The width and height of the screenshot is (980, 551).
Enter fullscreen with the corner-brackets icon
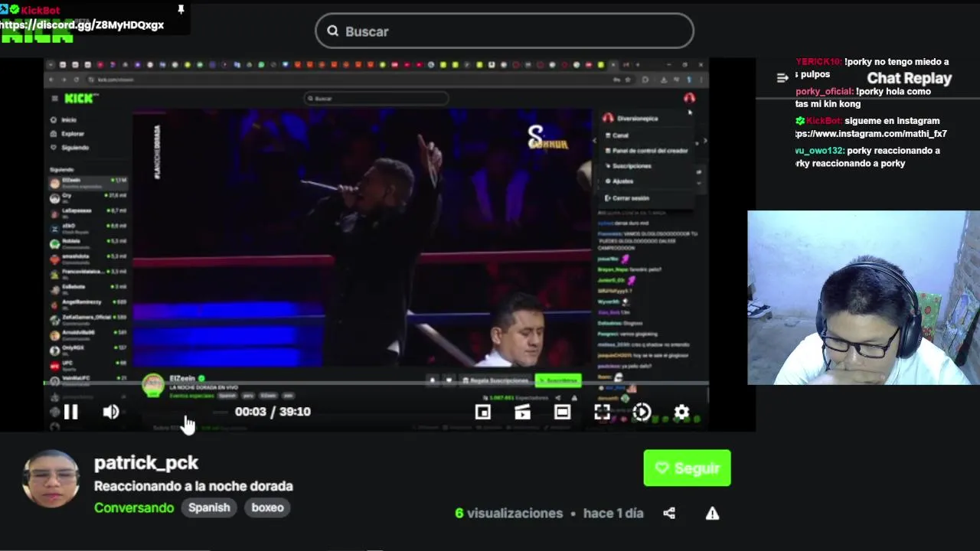[603, 412]
